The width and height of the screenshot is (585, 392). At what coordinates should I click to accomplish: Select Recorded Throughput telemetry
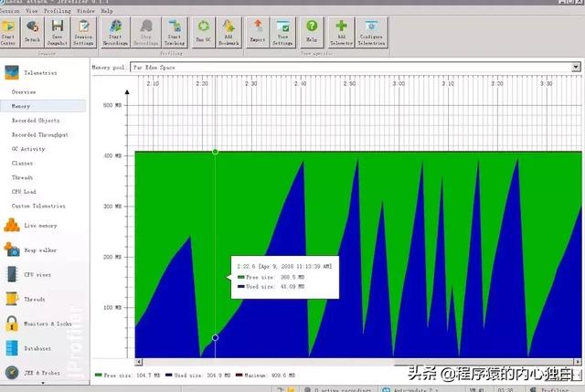[x=40, y=134]
